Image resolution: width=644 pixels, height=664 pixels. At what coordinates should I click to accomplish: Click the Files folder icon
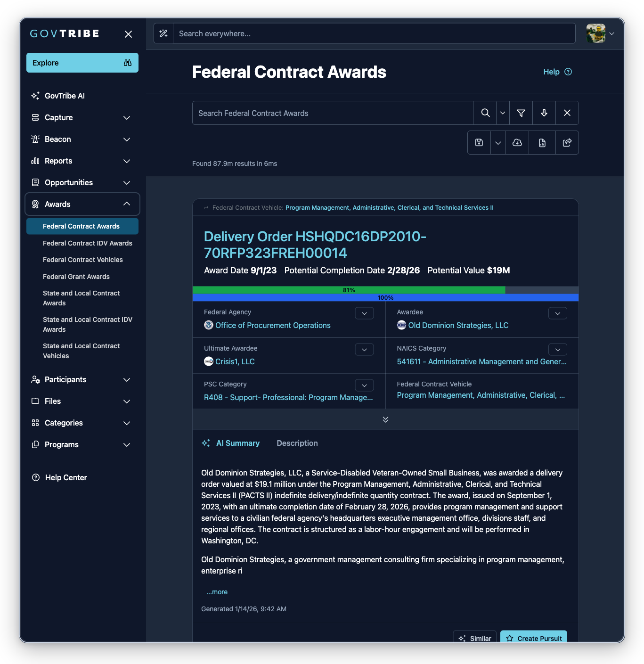pos(35,401)
